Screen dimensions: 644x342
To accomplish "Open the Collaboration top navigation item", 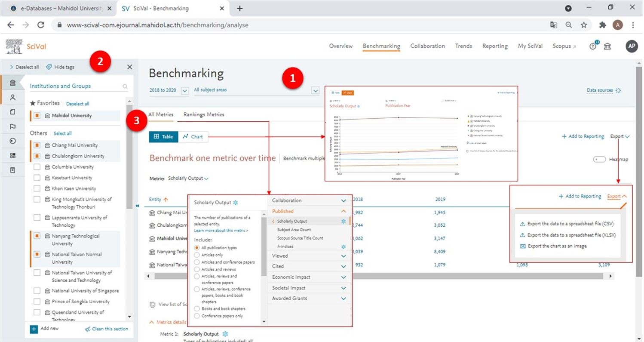I will click(x=427, y=46).
